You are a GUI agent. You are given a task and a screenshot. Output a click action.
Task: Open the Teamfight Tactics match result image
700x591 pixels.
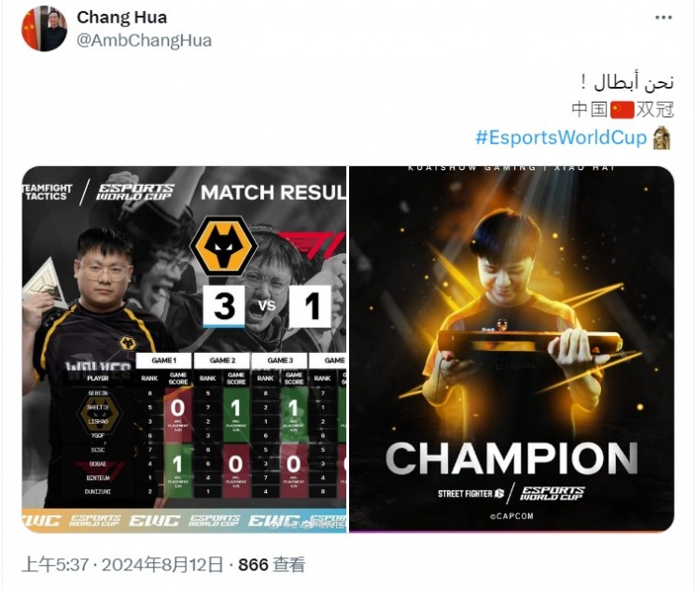click(x=184, y=349)
